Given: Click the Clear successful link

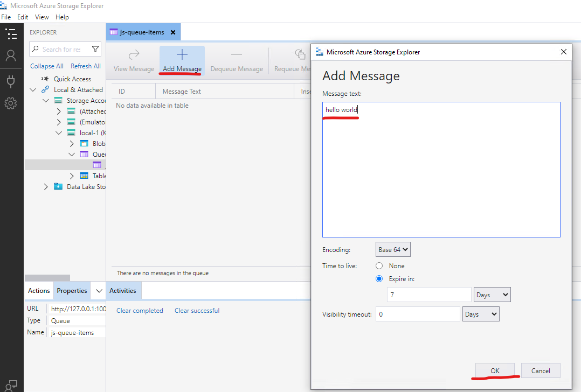Looking at the screenshot, I should 197,311.
